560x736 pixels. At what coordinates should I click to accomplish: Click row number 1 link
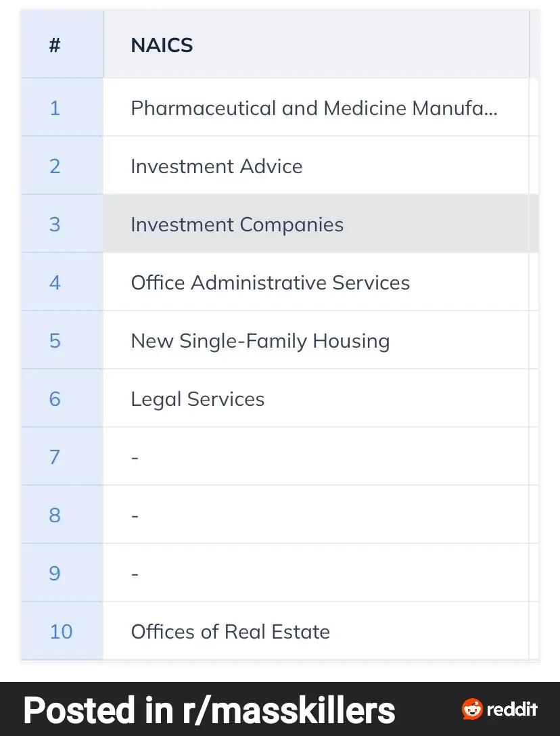click(x=55, y=108)
